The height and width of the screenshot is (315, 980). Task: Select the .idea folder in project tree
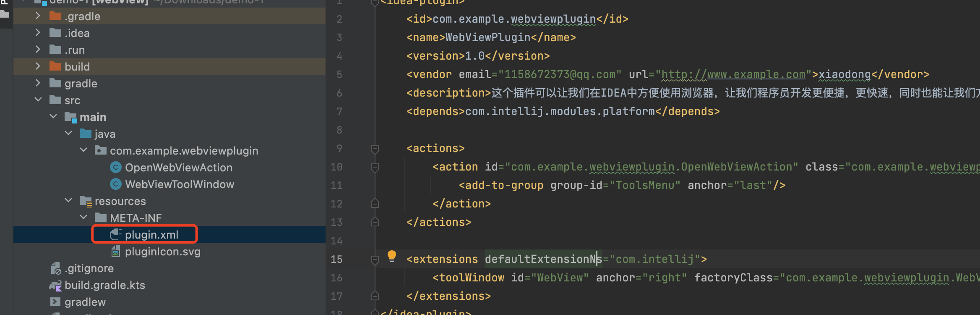point(77,33)
